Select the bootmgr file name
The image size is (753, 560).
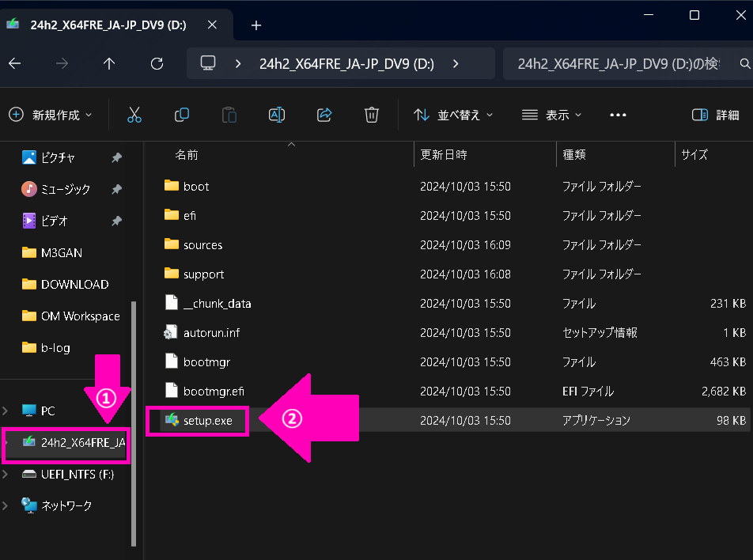pyautogui.click(x=206, y=362)
